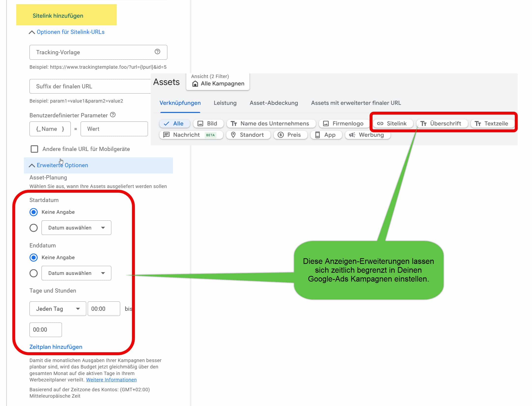Image resolution: width=532 pixels, height=406 pixels.
Task: Select the Nachricht BETA filter chip
Action: click(x=191, y=135)
